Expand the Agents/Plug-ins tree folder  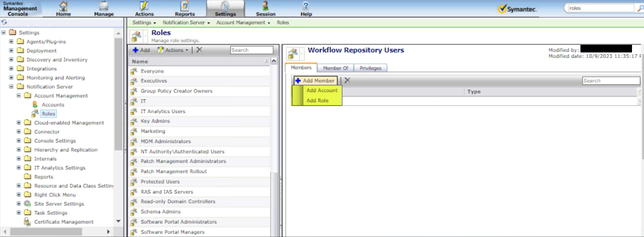[x=11, y=41]
